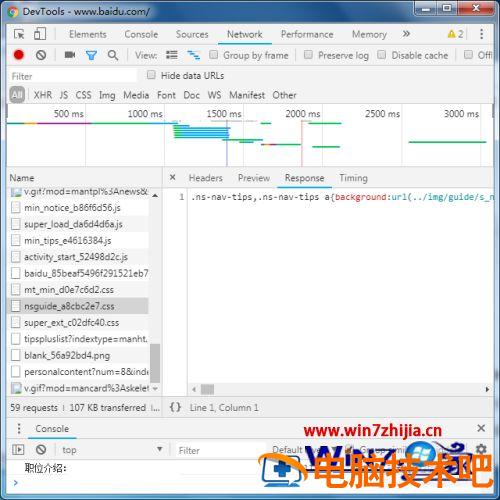Image resolution: width=500 pixels, height=500 pixels.
Task: Tick the Disable cache checkbox
Action: 382,55
